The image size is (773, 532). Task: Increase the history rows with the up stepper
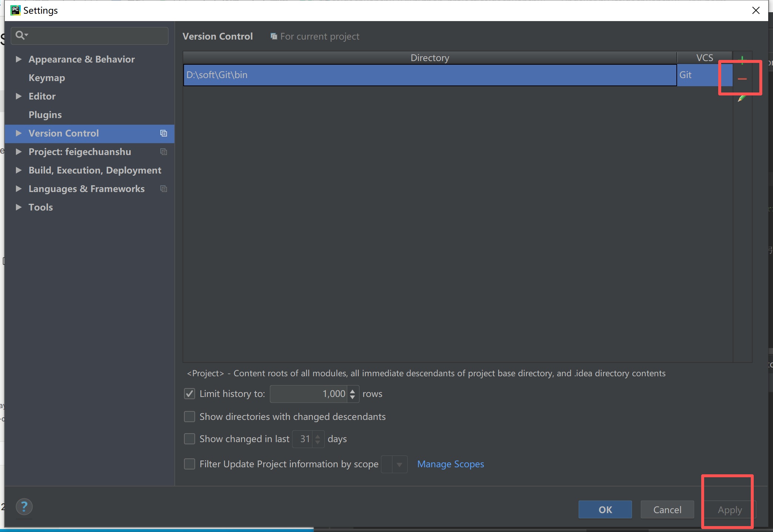pos(352,391)
